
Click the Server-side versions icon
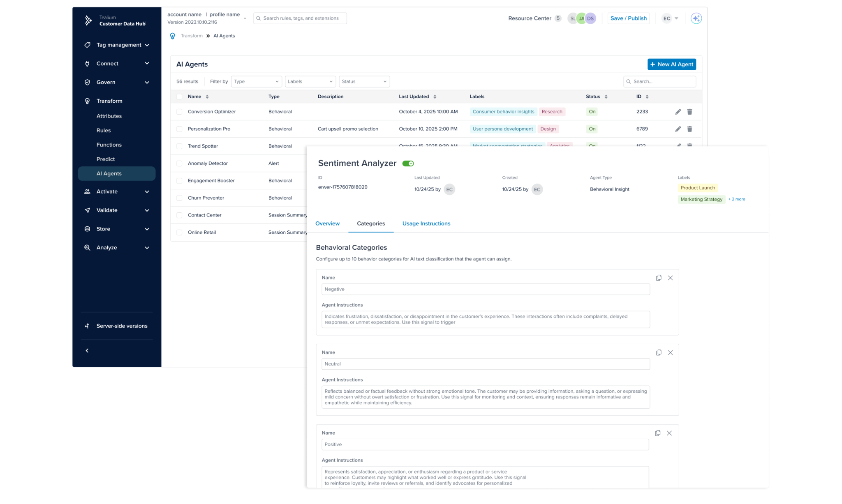(x=87, y=326)
